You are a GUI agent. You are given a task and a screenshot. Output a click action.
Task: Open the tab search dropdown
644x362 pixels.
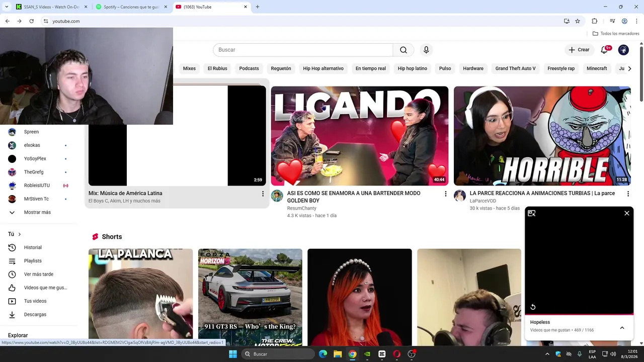coord(7,7)
